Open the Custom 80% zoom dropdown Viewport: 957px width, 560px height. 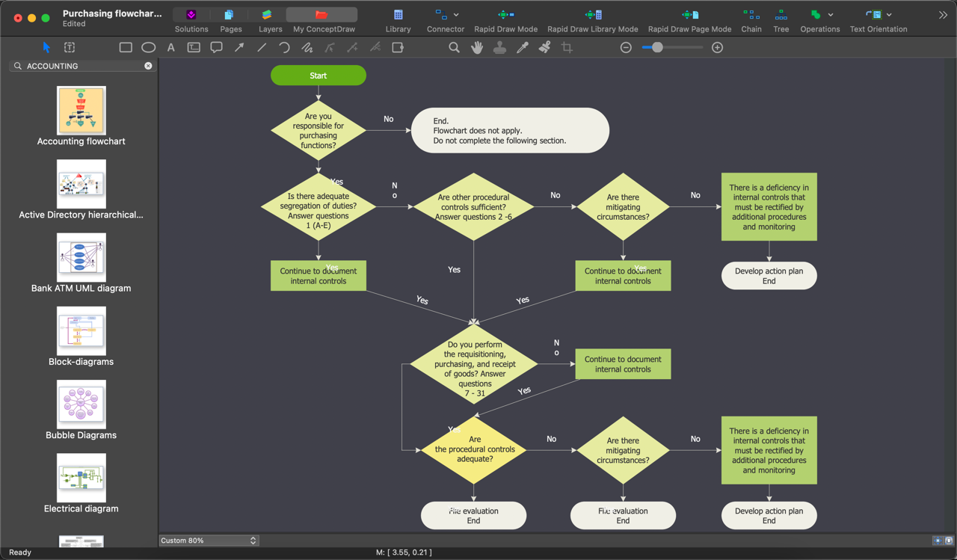[x=209, y=541]
